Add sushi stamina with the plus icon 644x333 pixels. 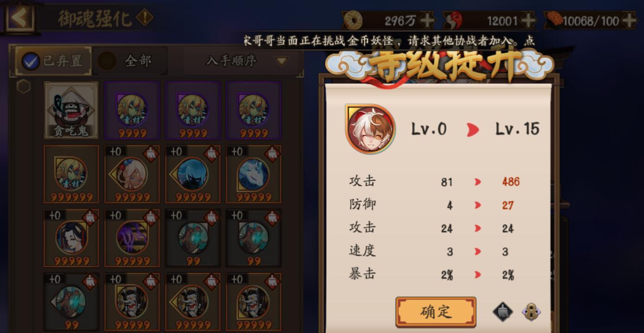(x=629, y=20)
